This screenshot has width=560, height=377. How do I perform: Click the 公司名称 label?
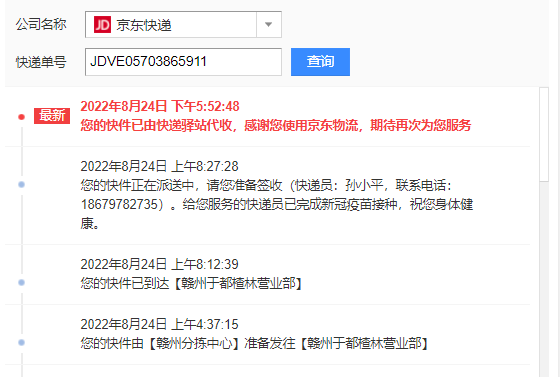tap(41, 25)
